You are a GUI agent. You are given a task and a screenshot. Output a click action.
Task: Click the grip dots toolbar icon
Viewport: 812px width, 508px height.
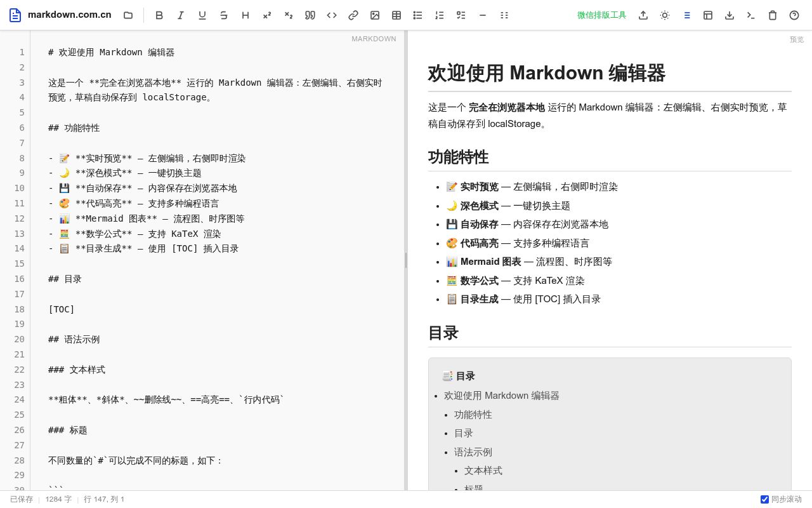[x=504, y=15]
